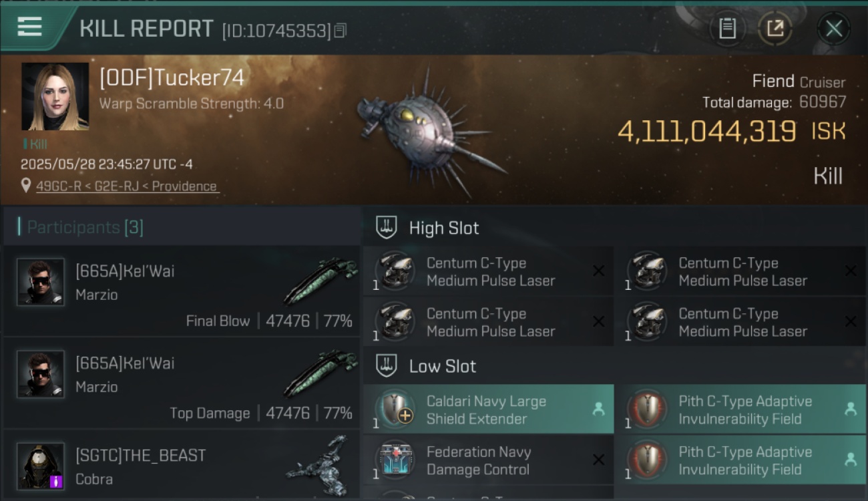Open the hamburger menu icon
The height and width of the screenshot is (501, 868).
[30, 27]
